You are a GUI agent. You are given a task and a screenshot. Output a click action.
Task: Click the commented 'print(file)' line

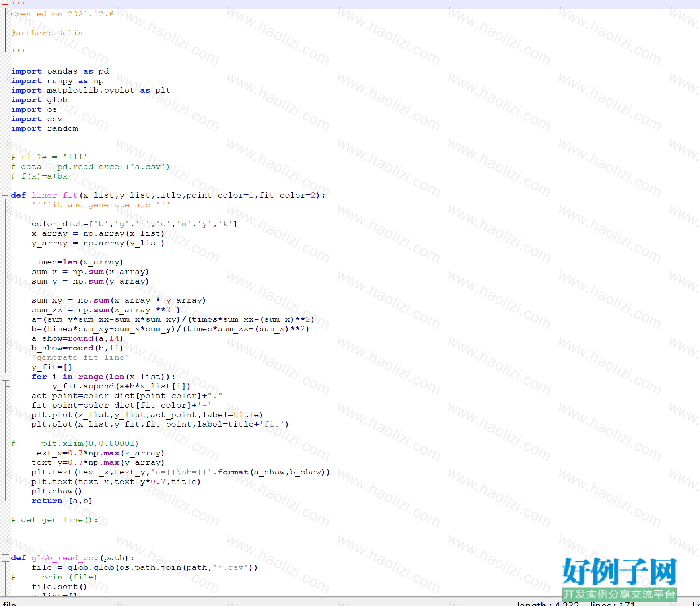tap(54, 577)
